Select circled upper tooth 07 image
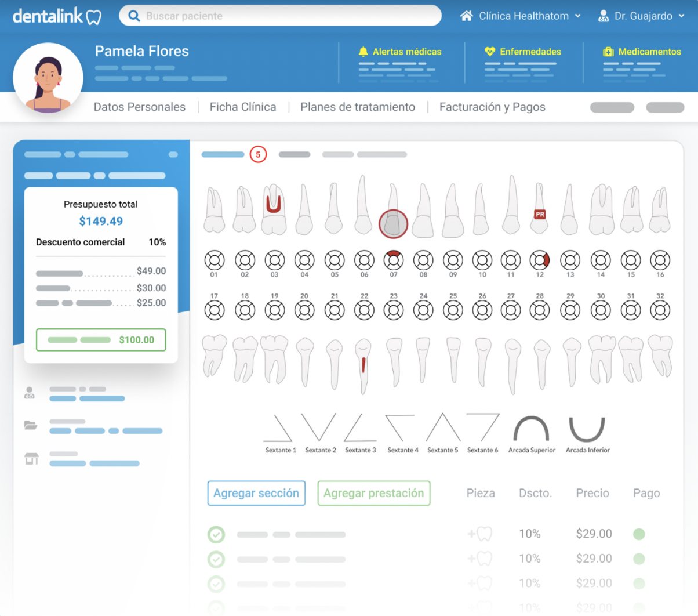 point(394,211)
